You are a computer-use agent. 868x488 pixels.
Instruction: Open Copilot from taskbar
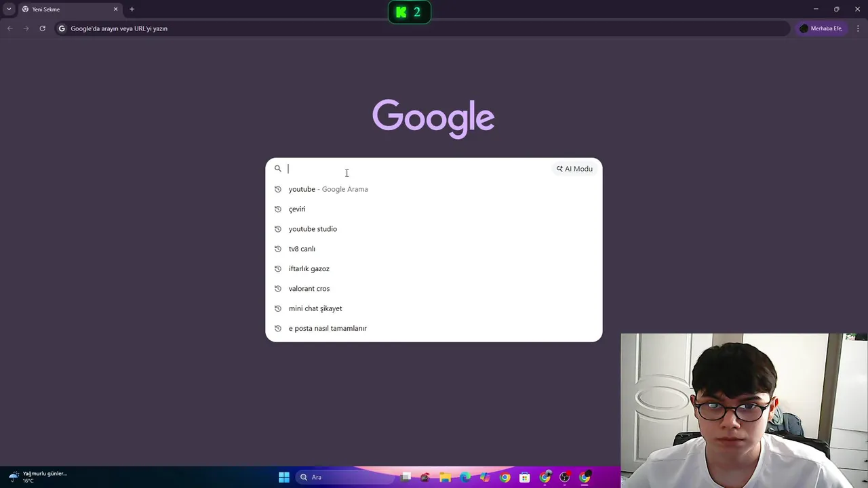click(485, 477)
